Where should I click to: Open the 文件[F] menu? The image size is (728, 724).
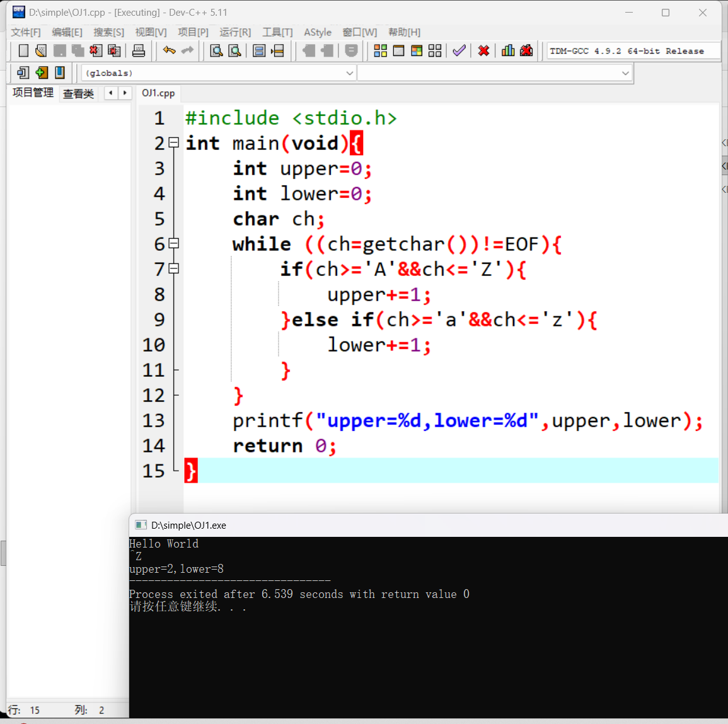26,32
